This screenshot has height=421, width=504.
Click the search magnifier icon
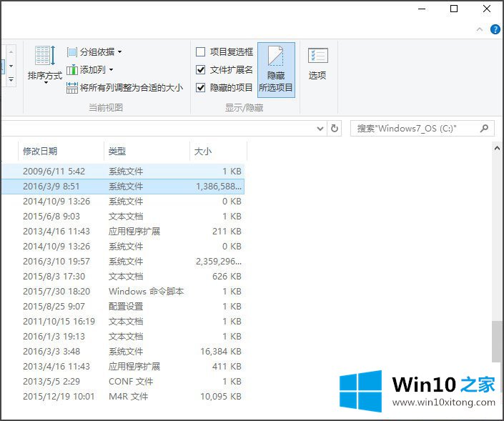pyautogui.click(x=484, y=129)
